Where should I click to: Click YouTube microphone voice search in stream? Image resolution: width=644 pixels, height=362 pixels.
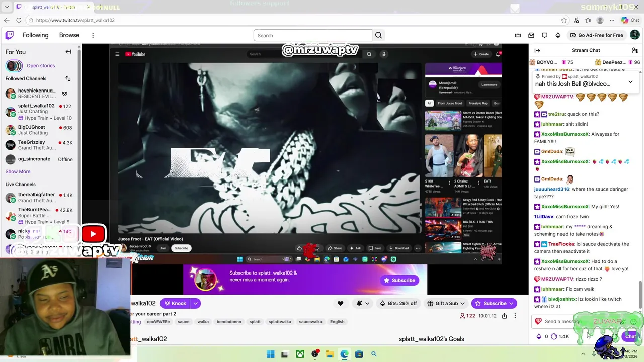pyautogui.click(x=383, y=54)
